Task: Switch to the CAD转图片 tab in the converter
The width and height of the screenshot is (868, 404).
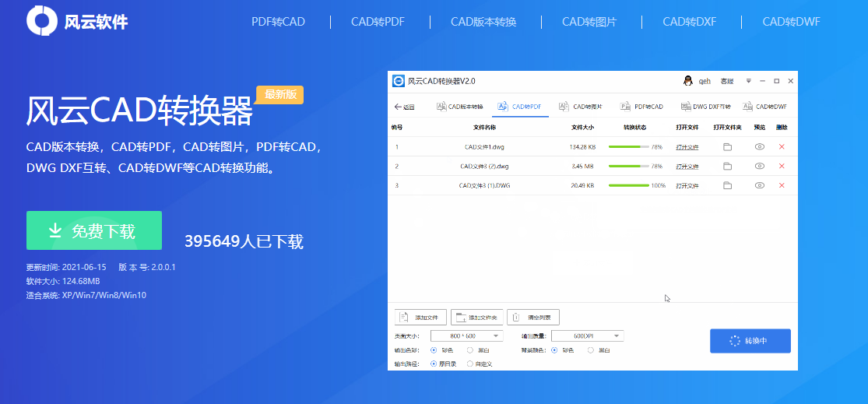Action: coord(581,107)
